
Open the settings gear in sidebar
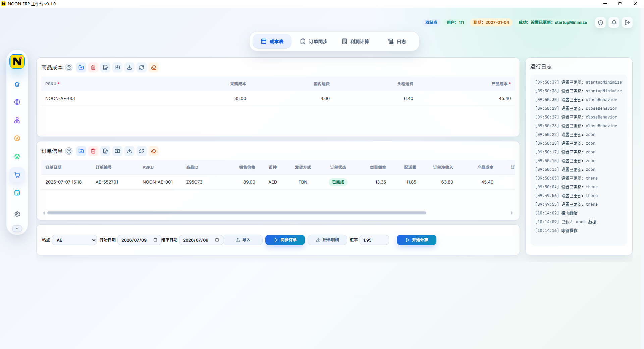pyautogui.click(x=17, y=214)
